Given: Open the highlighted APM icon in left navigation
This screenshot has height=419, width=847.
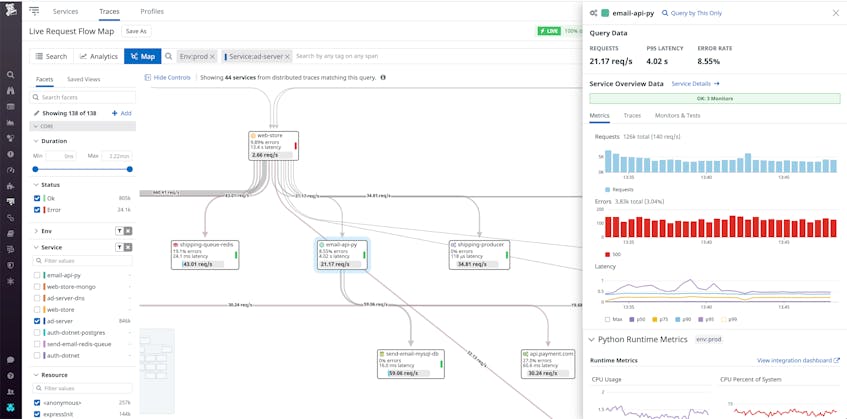Looking at the screenshot, I should [x=11, y=201].
